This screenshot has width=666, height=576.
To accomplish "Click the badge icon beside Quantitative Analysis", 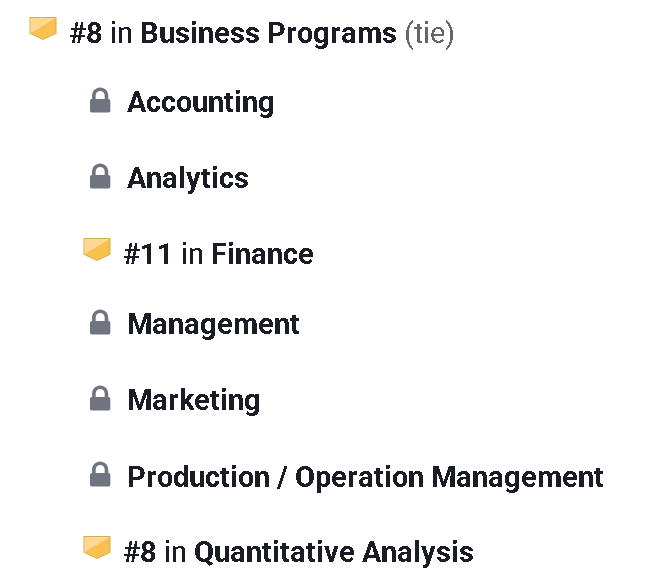I will (97, 547).
